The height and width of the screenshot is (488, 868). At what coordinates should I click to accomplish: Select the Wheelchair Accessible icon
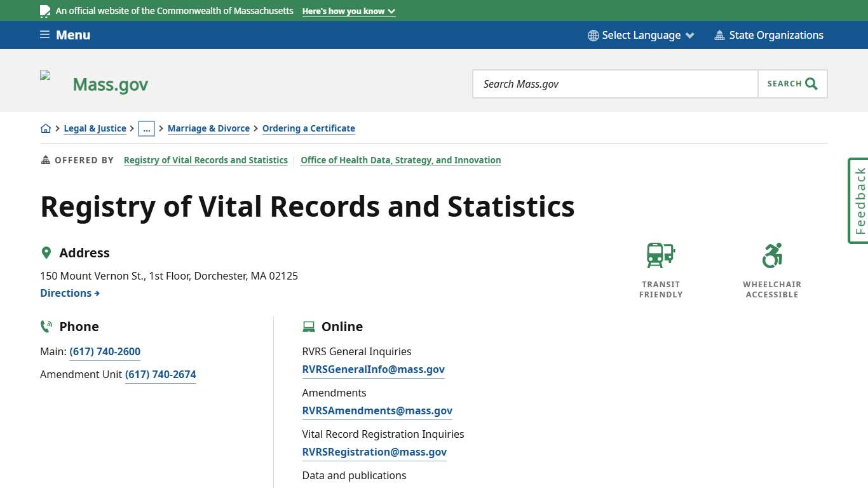tap(771, 255)
